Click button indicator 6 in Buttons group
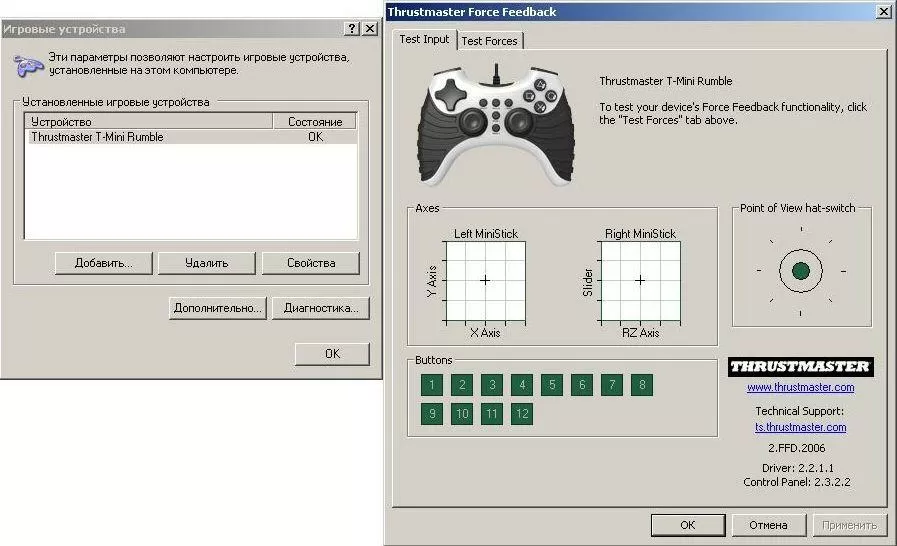Viewport: 897px width, 546px height. point(582,385)
